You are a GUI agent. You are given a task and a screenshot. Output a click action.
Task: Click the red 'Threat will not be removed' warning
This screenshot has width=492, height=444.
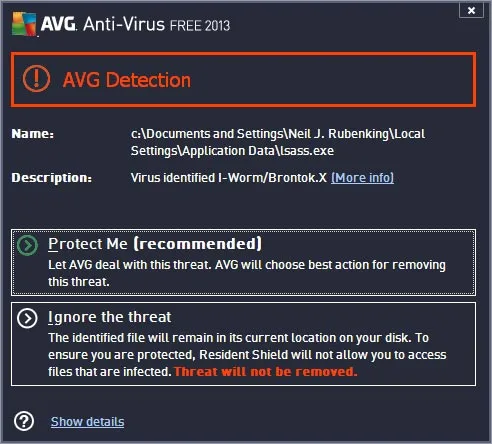point(266,371)
